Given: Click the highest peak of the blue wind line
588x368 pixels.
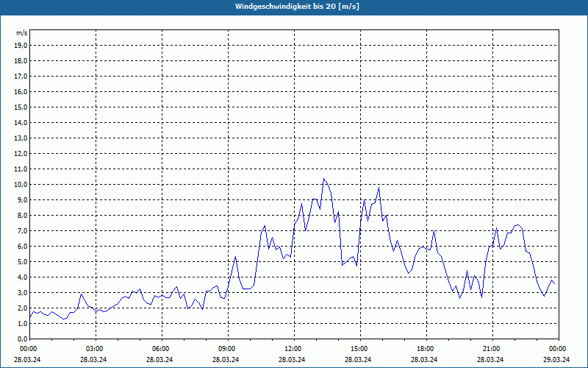Looking at the screenshot, I should 323,179.
